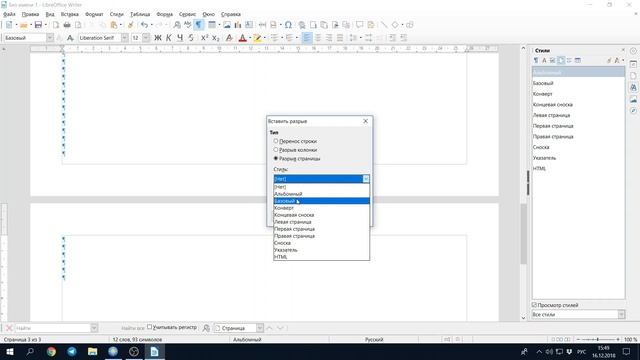
Task: Toggle bold Ж formatting
Action: pyautogui.click(x=158, y=38)
